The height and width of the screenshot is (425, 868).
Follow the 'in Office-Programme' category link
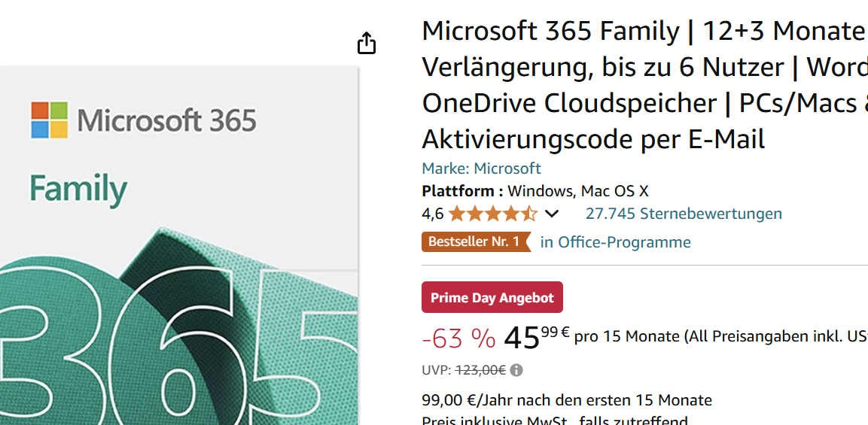tap(615, 242)
